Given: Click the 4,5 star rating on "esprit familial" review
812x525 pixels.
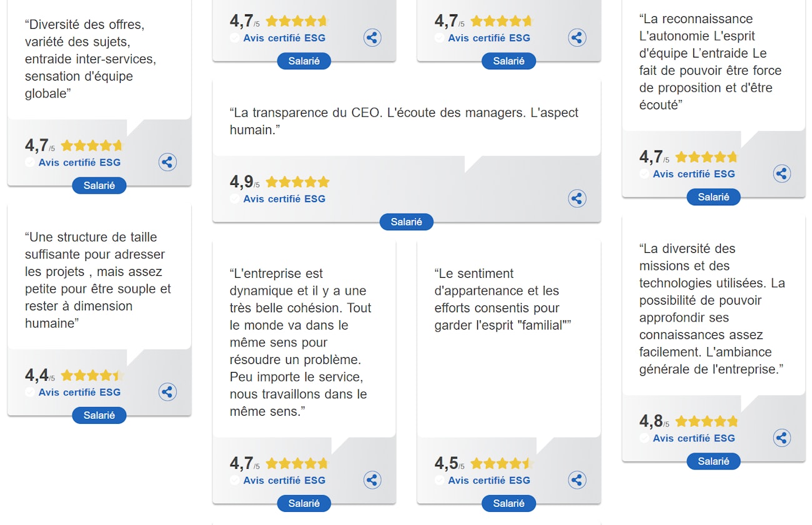Looking at the screenshot, I should point(502,464).
